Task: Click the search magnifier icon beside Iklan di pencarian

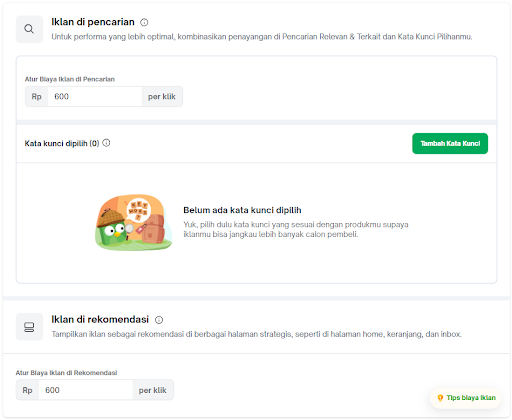Action: tap(29, 29)
